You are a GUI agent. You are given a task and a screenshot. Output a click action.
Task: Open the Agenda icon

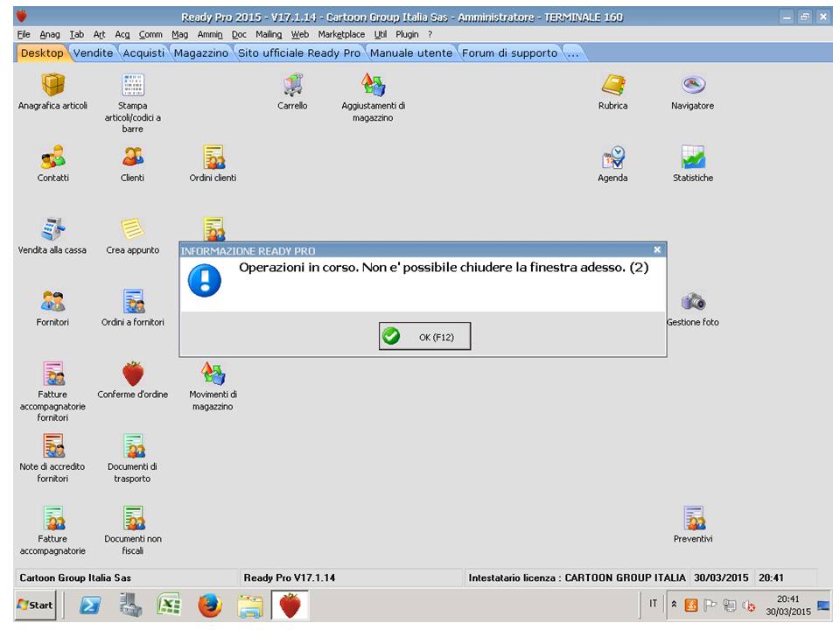612,157
